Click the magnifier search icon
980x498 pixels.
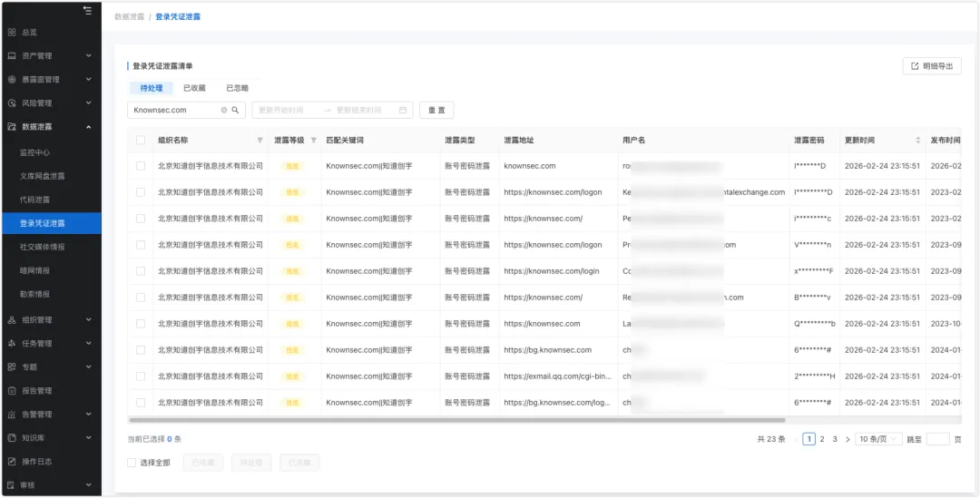coord(236,110)
